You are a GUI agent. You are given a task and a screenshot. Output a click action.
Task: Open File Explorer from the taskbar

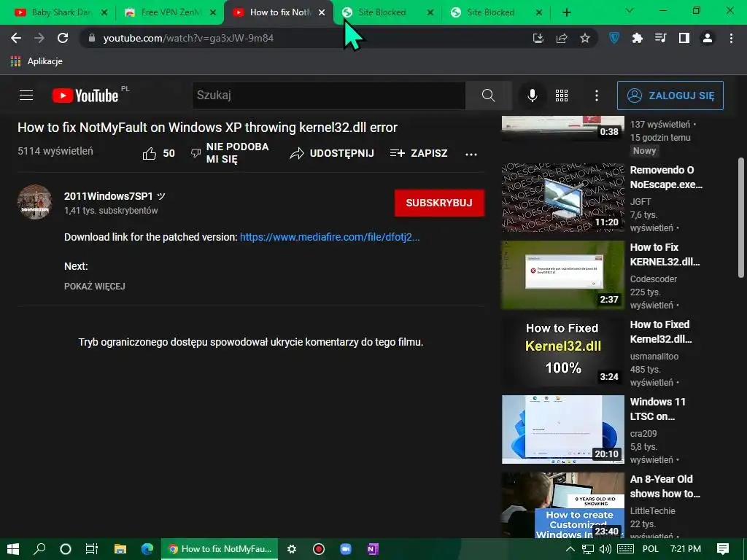[120, 549]
